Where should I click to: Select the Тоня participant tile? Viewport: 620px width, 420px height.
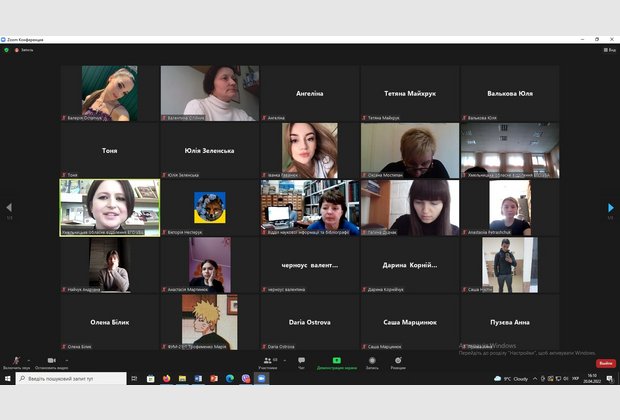tap(110, 150)
